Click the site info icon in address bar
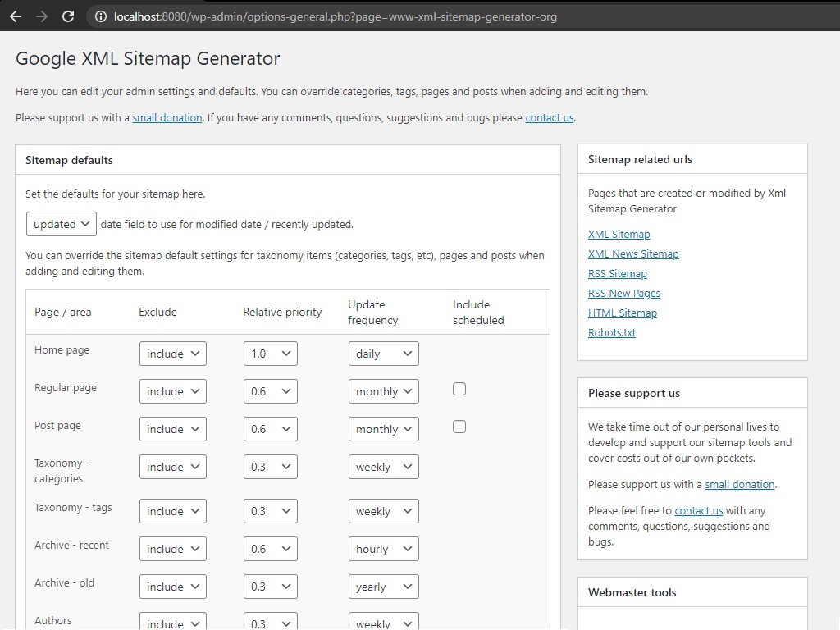 [x=100, y=16]
